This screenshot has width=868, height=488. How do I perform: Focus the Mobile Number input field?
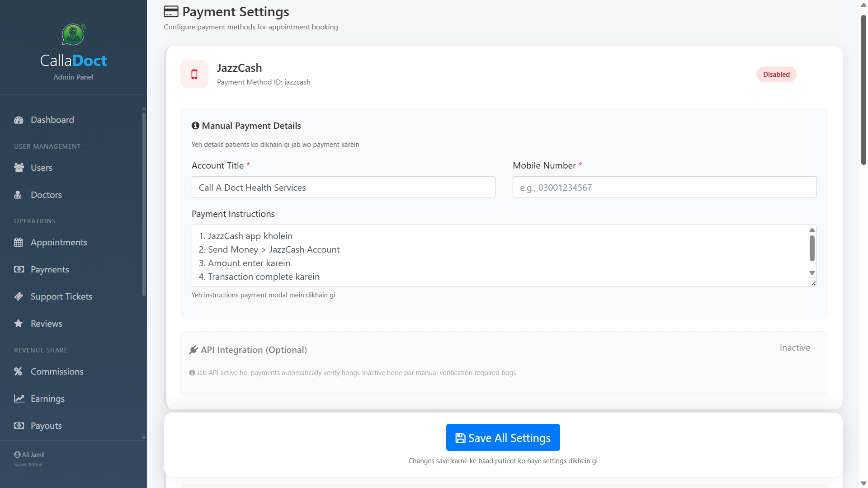pos(665,187)
